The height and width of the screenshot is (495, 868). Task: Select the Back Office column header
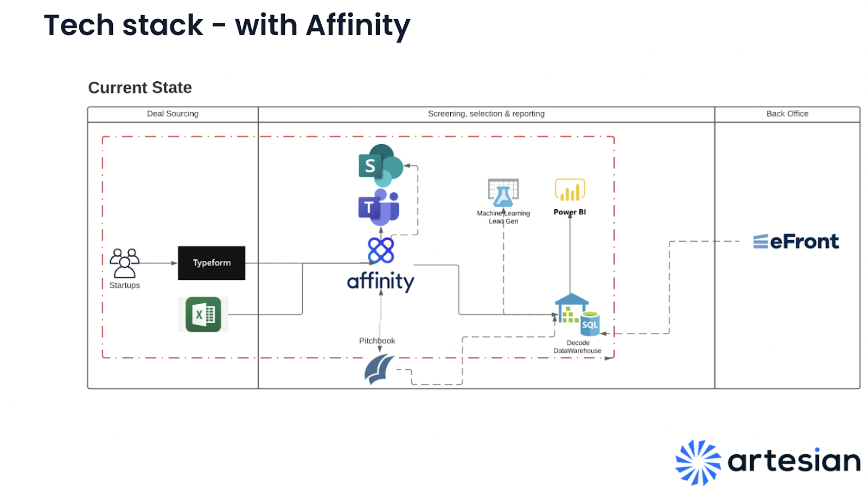click(x=787, y=114)
